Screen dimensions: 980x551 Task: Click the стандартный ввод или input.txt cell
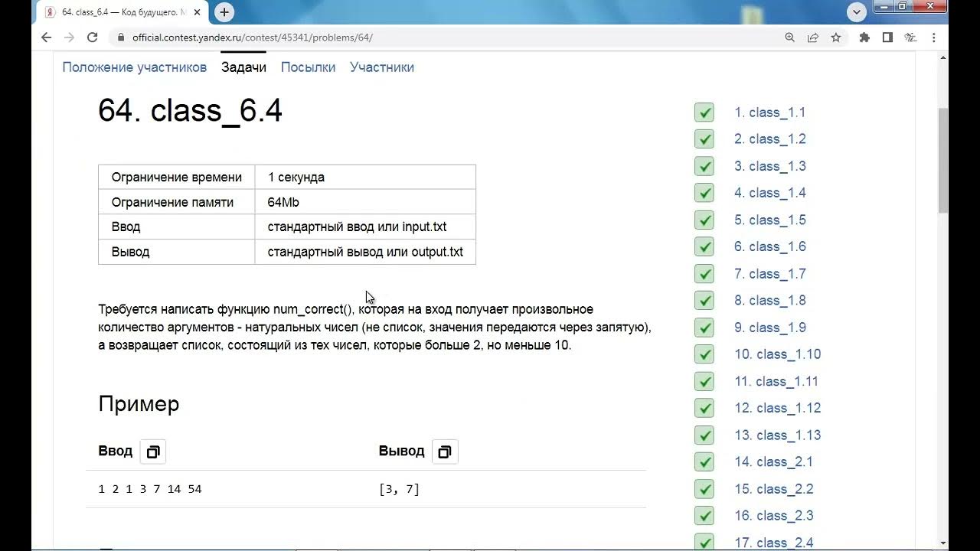[x=365, y=227]
